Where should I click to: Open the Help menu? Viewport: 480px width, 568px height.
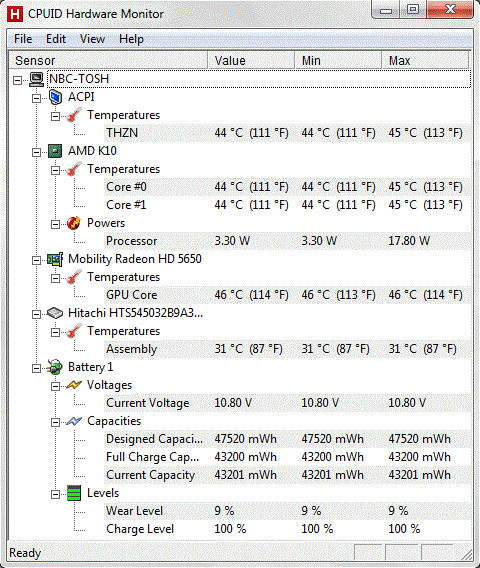(131, 39)
